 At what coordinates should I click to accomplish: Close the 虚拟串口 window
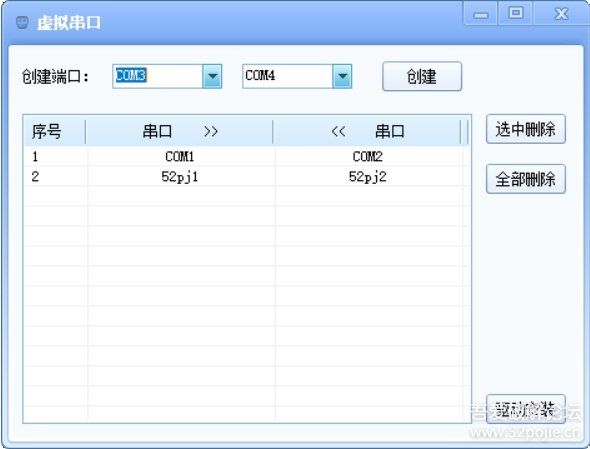pos(561,14)
